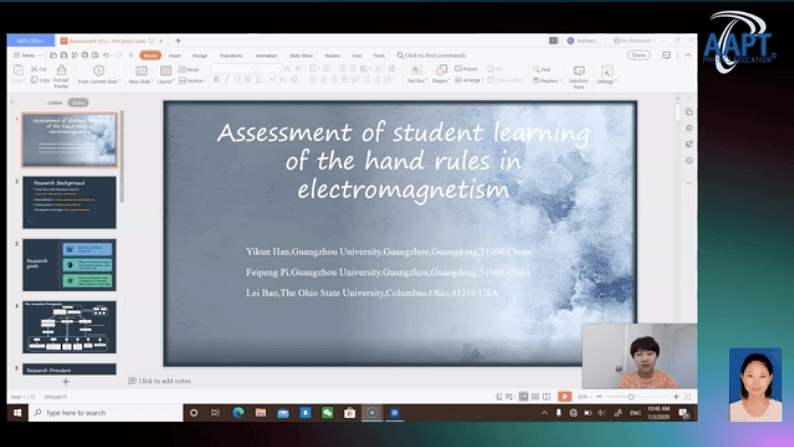Click the Reset slide icon

pos(182,69)
